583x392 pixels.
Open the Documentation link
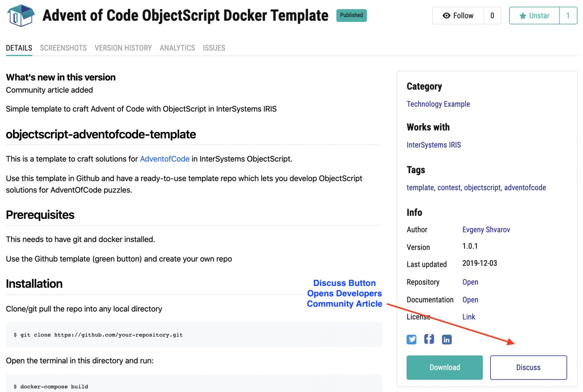click(x=470, y=300)
